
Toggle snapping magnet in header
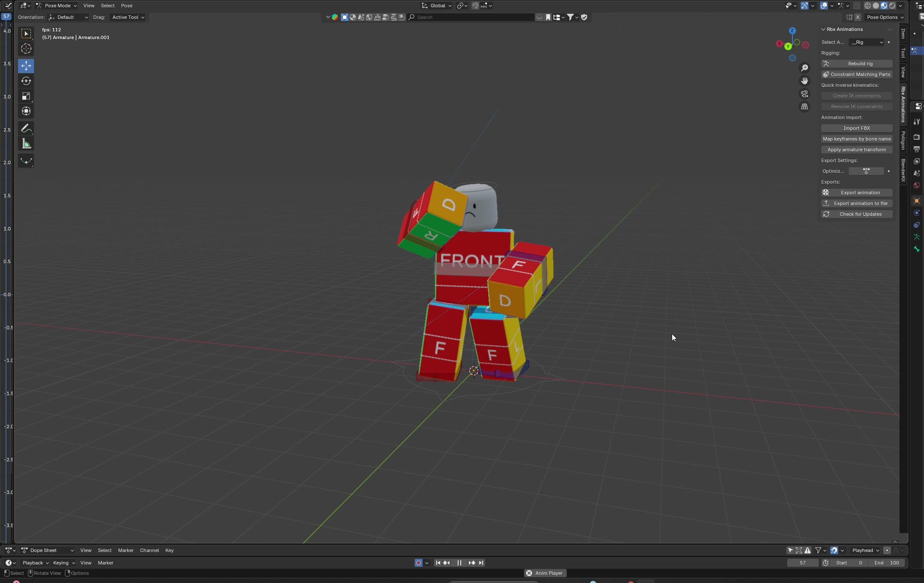pyautogui.click(x=475, y=6)
